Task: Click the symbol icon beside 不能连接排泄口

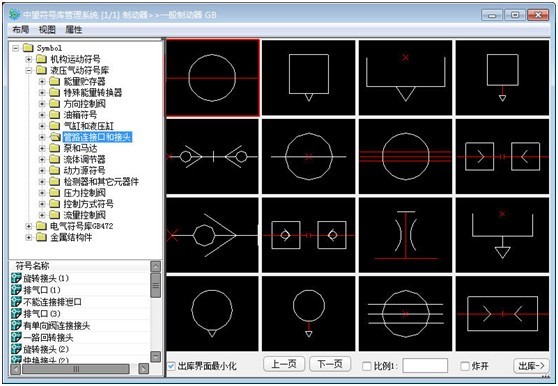Action: [x=16, y=302]
